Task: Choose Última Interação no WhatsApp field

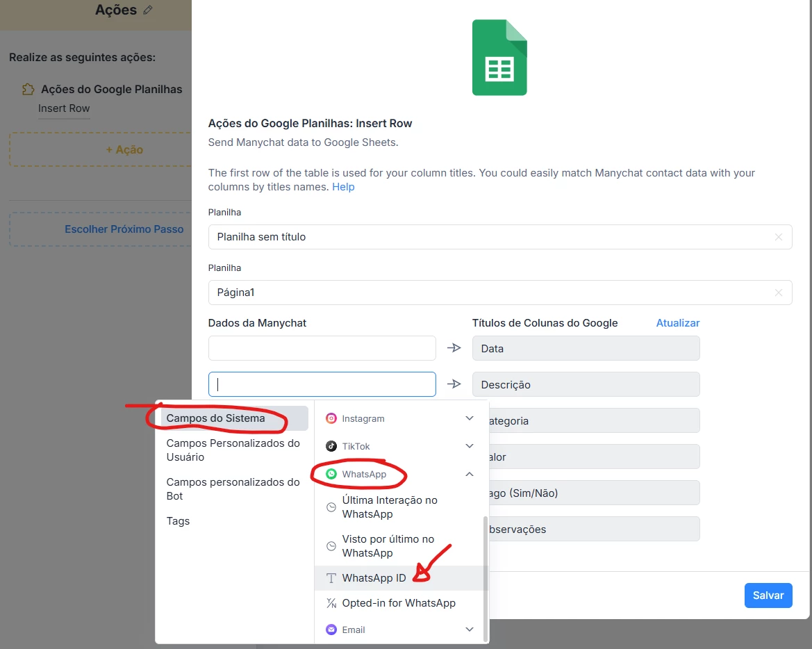Action: [x=399, y=507]
